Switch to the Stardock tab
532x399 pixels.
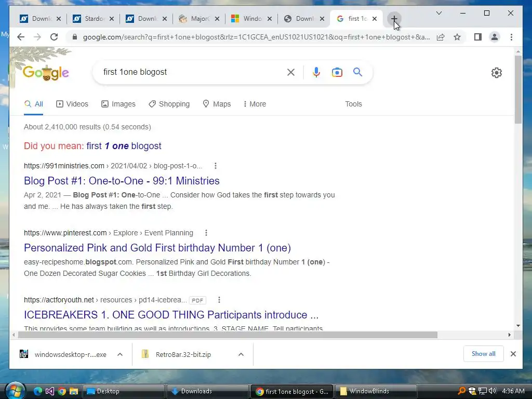point(89,19)
